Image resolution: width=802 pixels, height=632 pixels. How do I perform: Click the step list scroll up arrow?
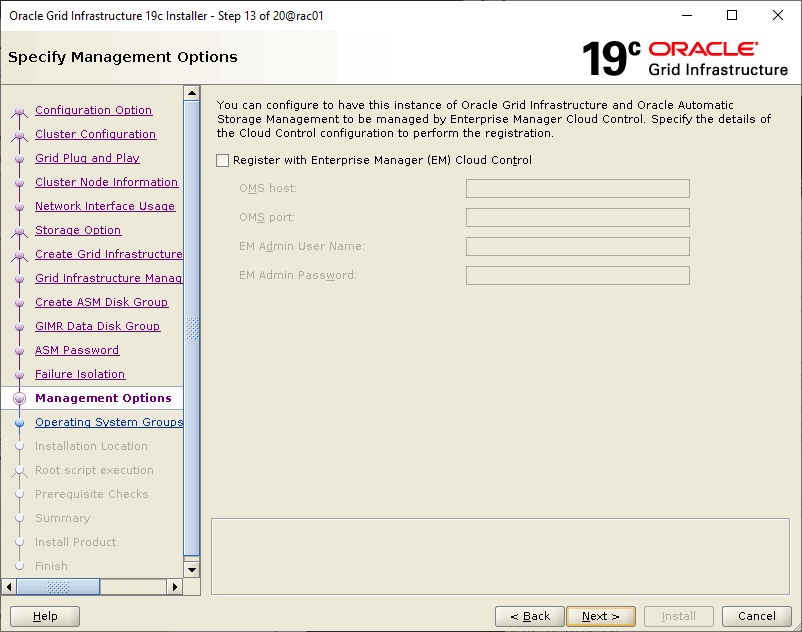[192, 93]
